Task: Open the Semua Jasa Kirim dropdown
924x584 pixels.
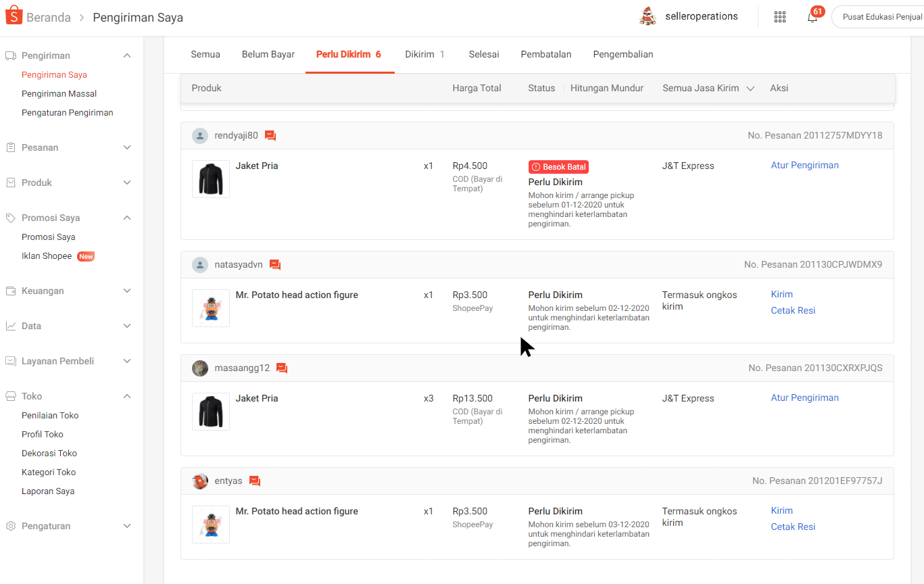Action: [708, 89]
